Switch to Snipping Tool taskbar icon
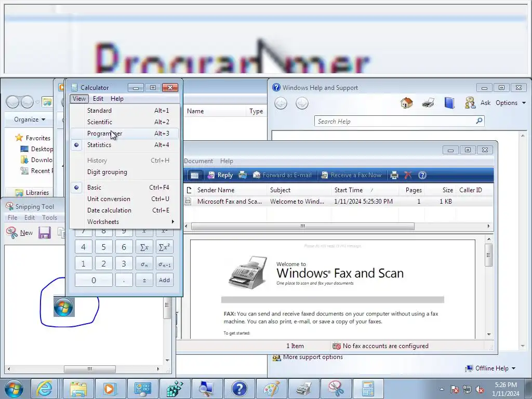532x399 pixels. pos(336,389)
